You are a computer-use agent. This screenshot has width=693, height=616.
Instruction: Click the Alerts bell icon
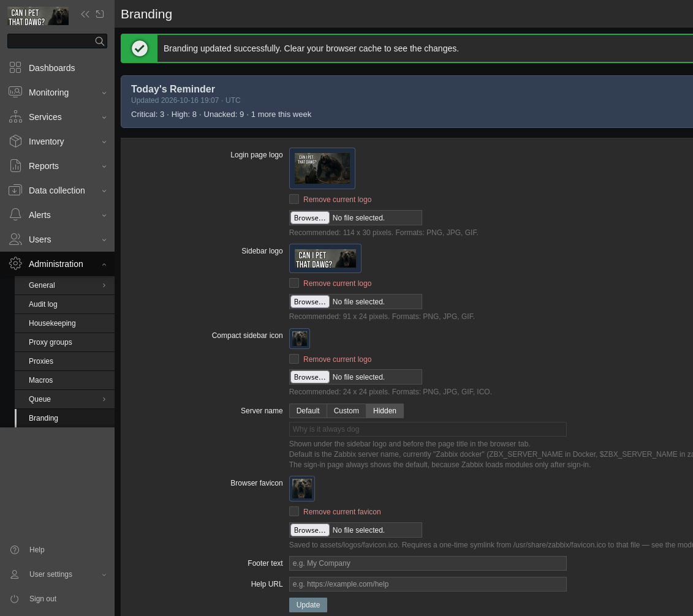pos(15,214)
